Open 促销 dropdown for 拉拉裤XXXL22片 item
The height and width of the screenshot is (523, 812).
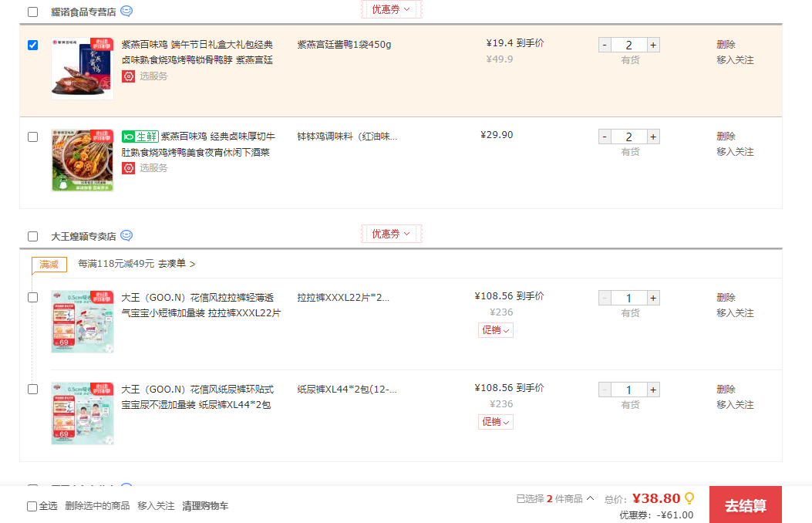[x=496, y=330]
